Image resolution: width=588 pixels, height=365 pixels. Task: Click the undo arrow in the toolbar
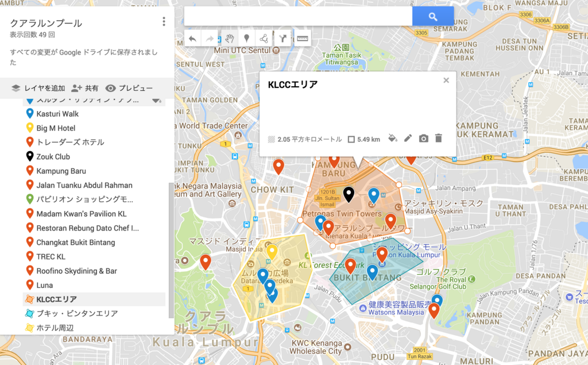192,39
